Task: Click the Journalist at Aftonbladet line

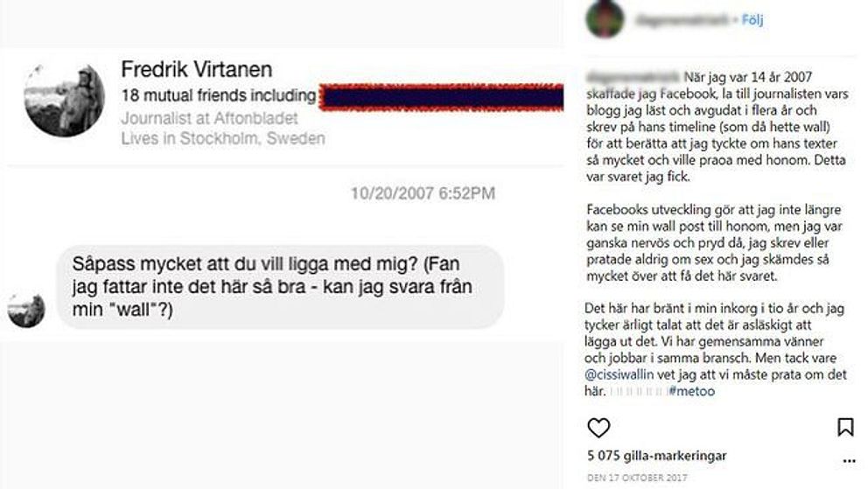Action: click(x=209, y=118)
